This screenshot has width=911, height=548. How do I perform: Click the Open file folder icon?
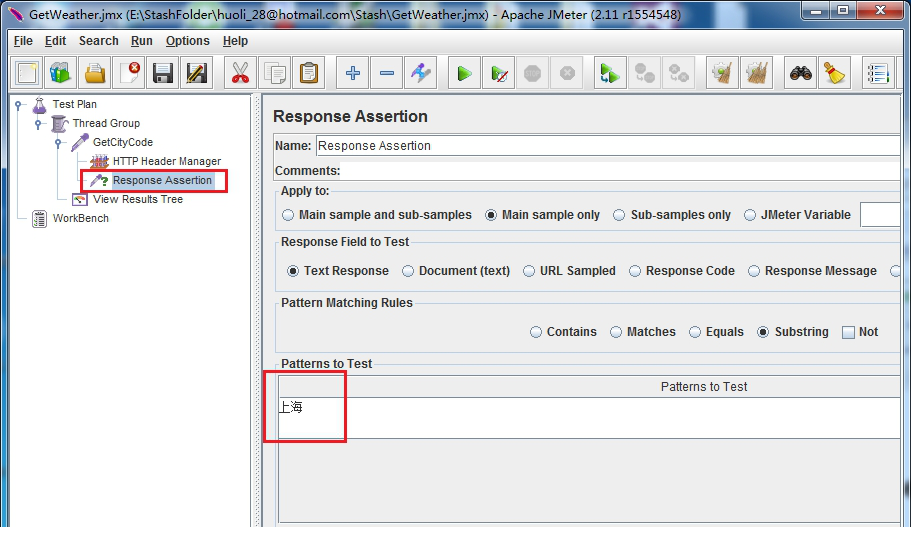tap(95, 73)
